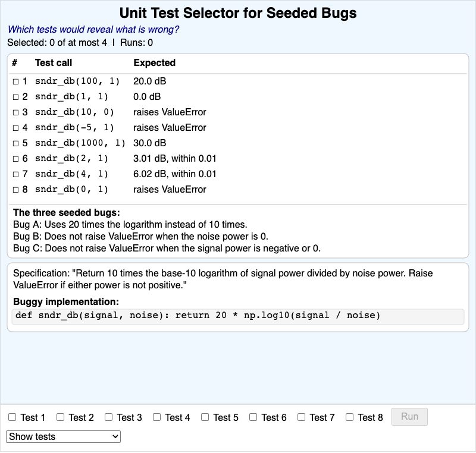Click 'raises ValueError' in row 3
476x453 pixels.
(170, 112)
